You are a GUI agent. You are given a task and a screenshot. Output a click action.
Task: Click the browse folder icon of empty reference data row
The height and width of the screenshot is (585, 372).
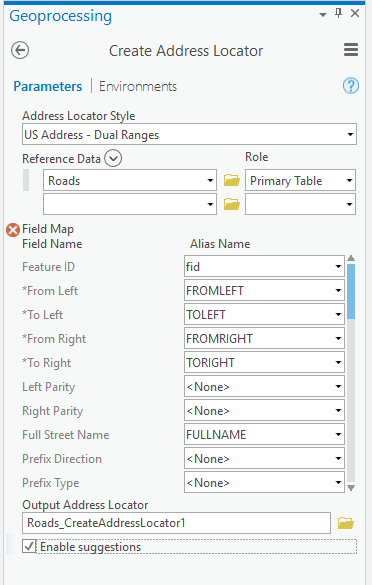[232, 204]
